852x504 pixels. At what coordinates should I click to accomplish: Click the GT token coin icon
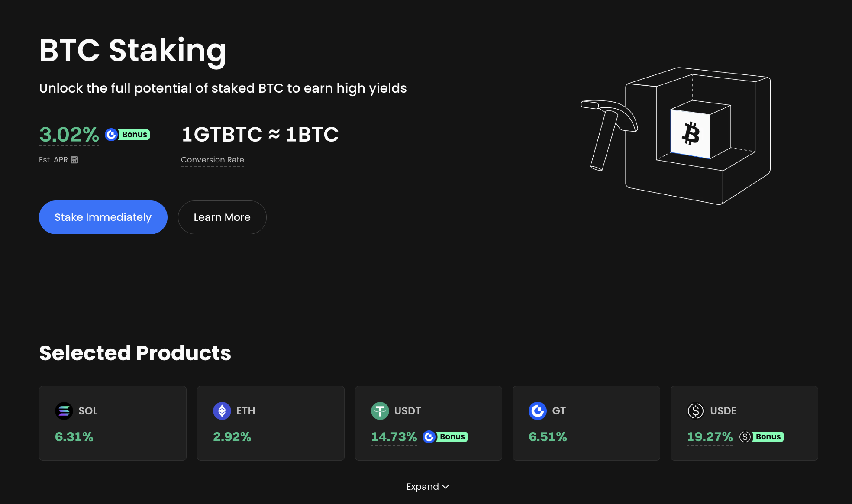[x=537, y=411]
